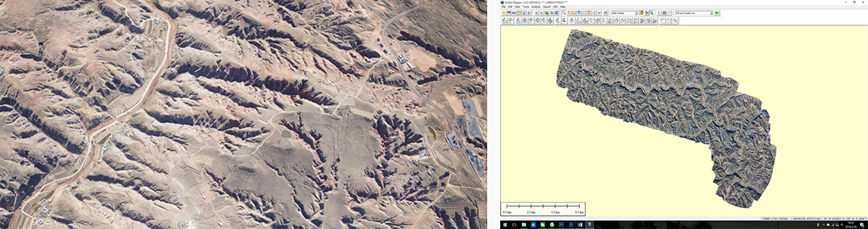
Task: Open Edge browser from the taskbar
Action: (x=571, y=225)
